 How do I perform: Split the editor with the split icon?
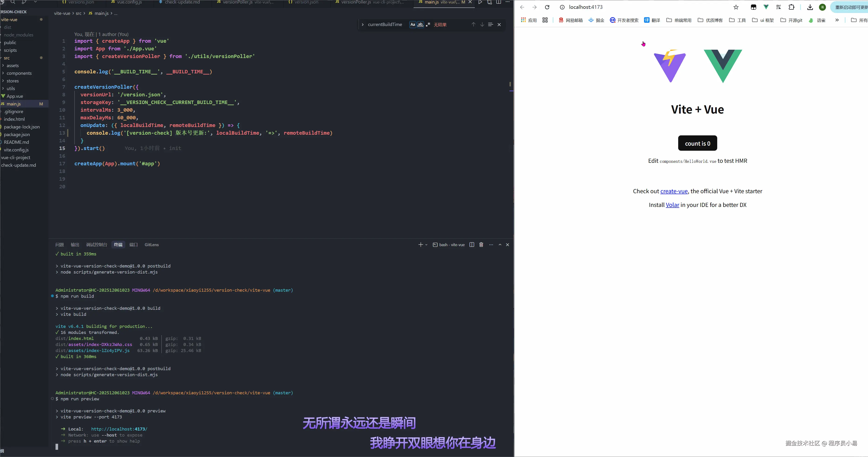pos(498,2)
